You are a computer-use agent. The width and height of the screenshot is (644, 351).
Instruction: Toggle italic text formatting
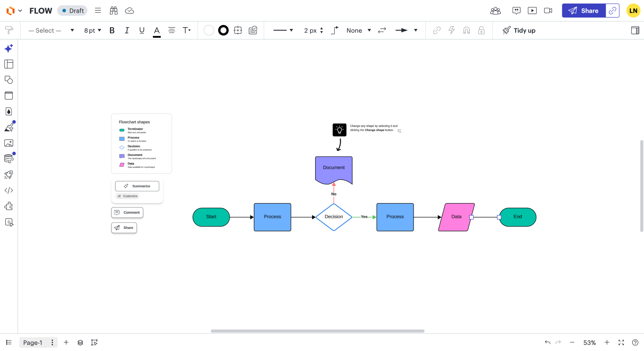coord(127,30)
